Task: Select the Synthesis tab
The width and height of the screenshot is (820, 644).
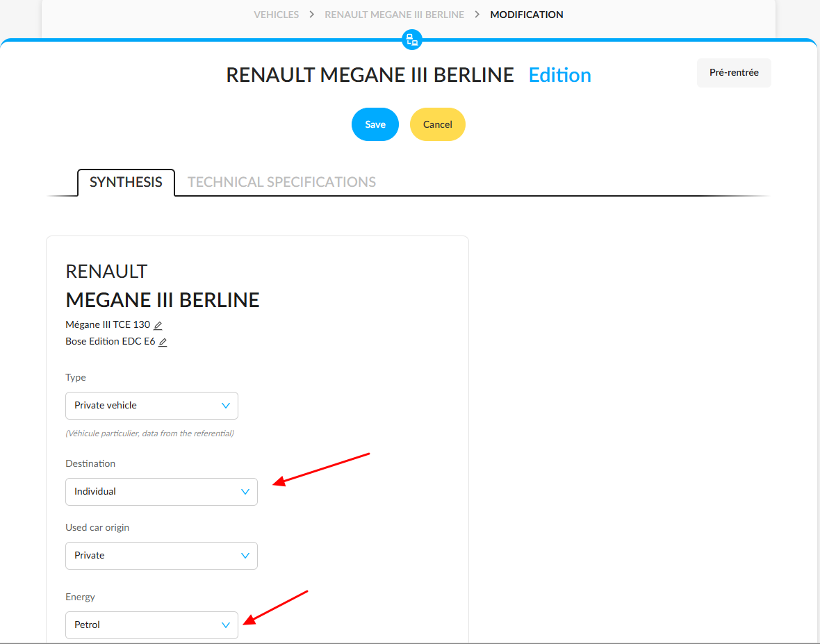Action: (126, 182)
